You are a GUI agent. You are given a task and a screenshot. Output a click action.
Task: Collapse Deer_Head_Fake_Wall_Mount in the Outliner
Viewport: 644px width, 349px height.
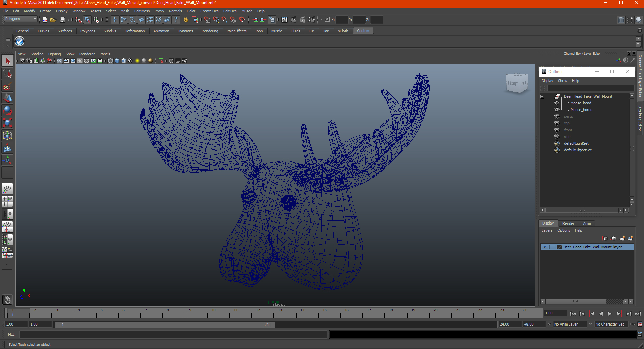[x=542, y=97]
